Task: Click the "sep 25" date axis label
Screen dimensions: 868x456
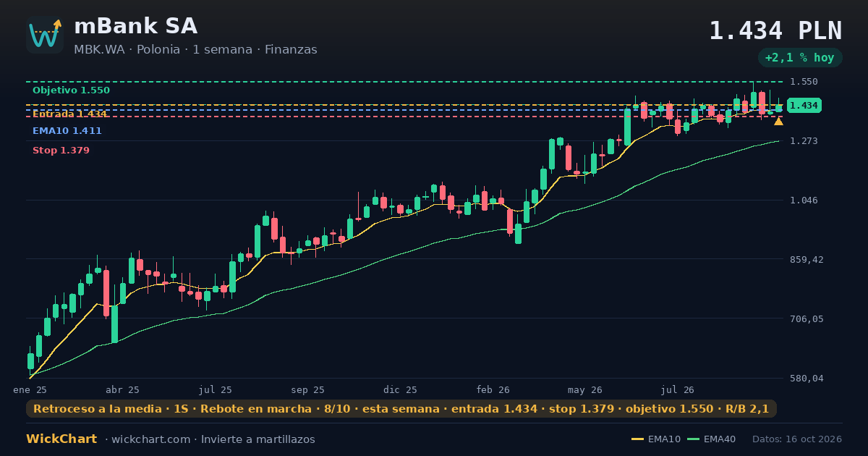Action: tap(307, 389)
